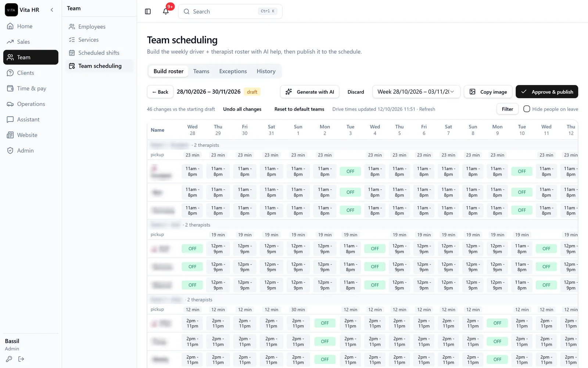This screenshot has height=368, width=588.
Task: Open Employees in the Team submenu
Action: click(100, 26)
